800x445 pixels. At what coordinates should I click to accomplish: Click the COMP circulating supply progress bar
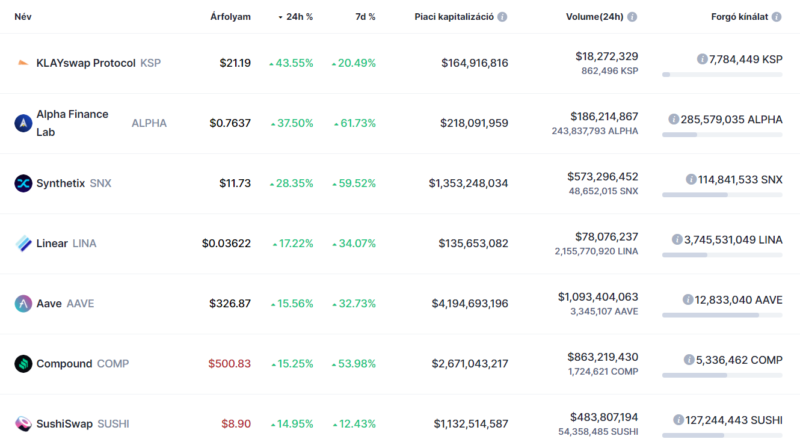722,376
